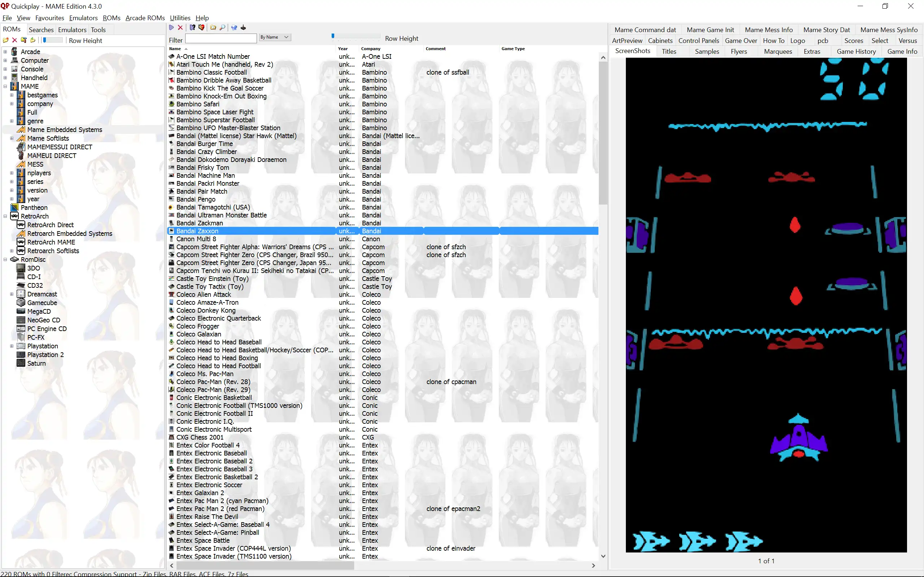Select ROMs from the menu bar

111,18
